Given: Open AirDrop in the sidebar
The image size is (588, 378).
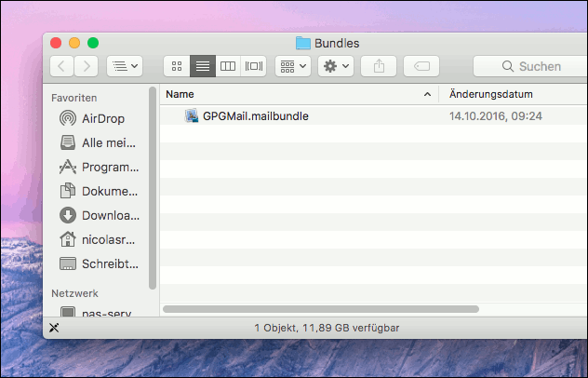Looking at the screenshot, I should point(102,118).
